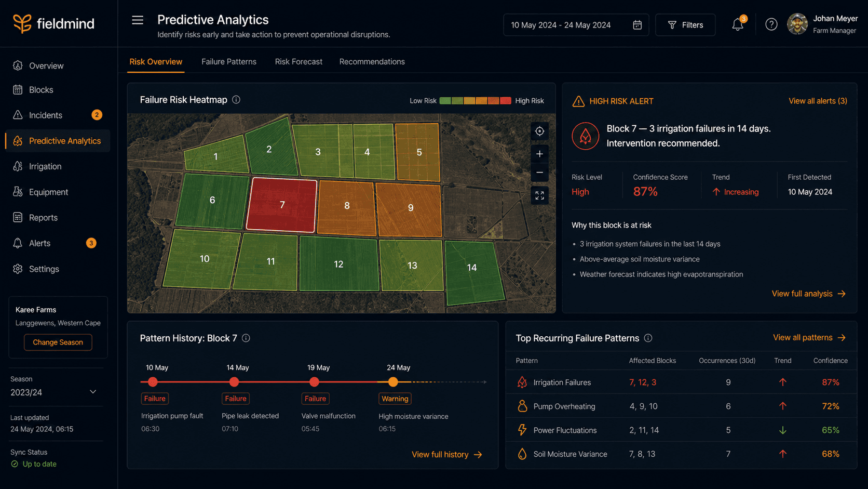Recenter the map with the locate icon
868x489 pixels.
[539, 131]
